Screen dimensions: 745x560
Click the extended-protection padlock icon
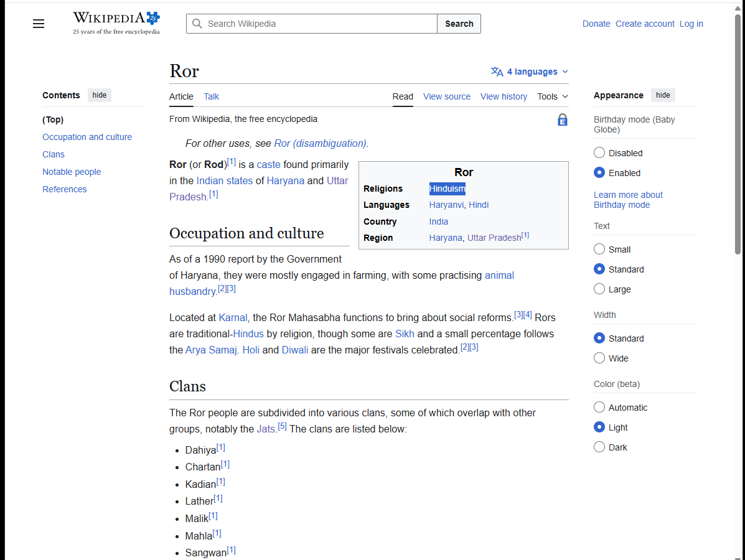[x=562, y=120]
